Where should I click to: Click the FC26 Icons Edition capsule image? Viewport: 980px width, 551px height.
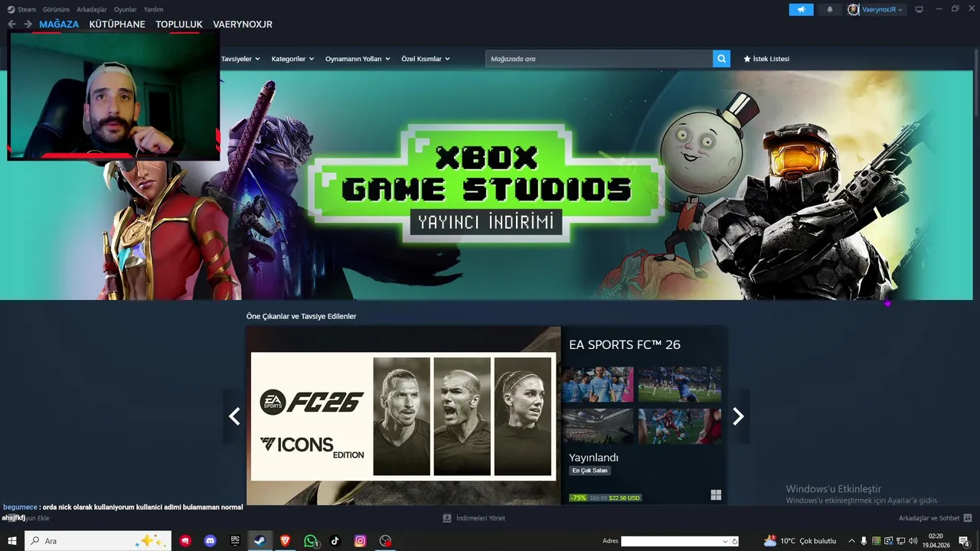[x=403, y=416]
